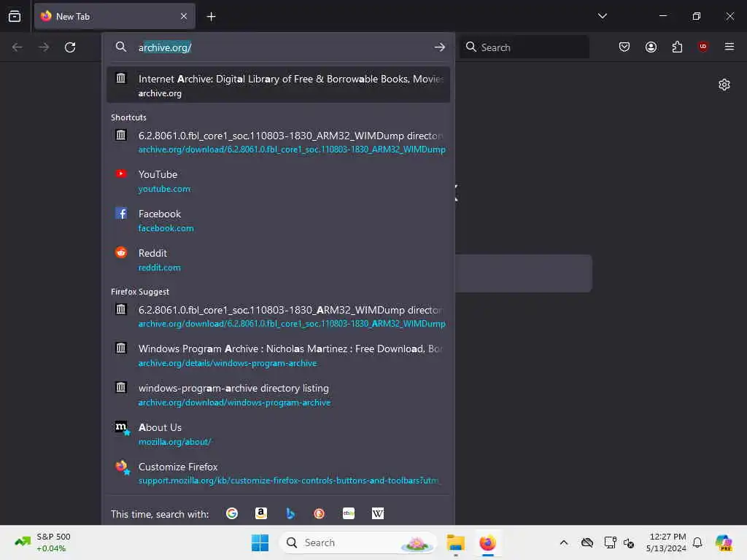Search this time with Bing
The width and height of the screenshot is (747, 560).
pos(290,513)
